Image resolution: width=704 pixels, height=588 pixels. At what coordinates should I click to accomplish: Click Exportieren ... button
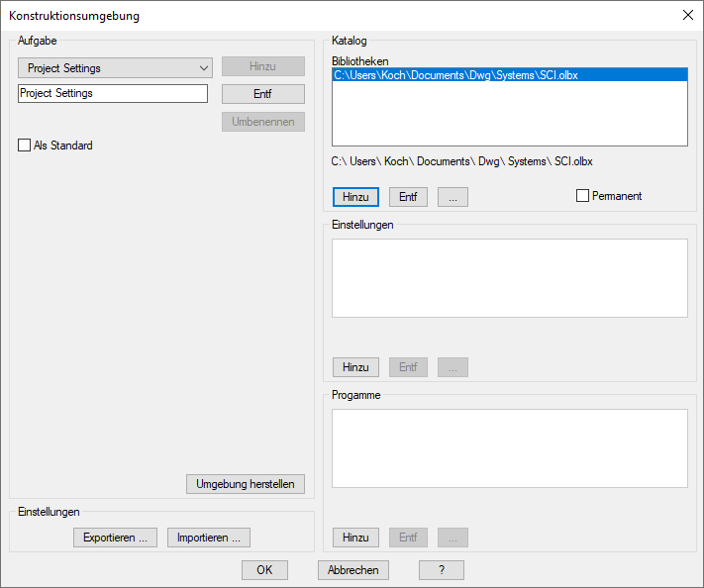115,538
